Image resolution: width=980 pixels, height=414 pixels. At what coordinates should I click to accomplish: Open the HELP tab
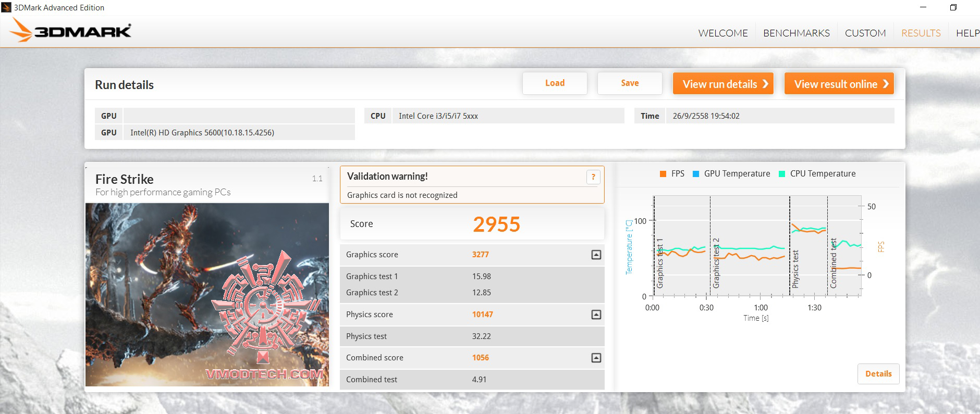pyautogui.click(x=967, y=33)
